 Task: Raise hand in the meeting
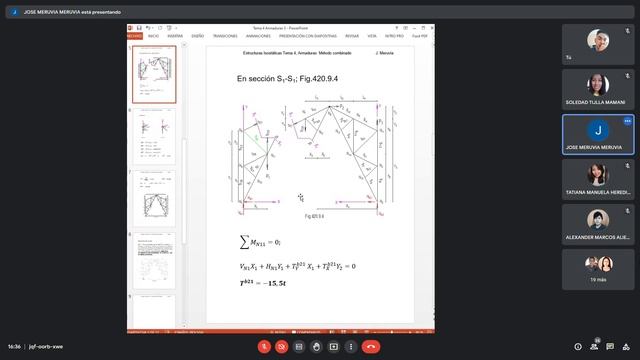tap(316, 347)
